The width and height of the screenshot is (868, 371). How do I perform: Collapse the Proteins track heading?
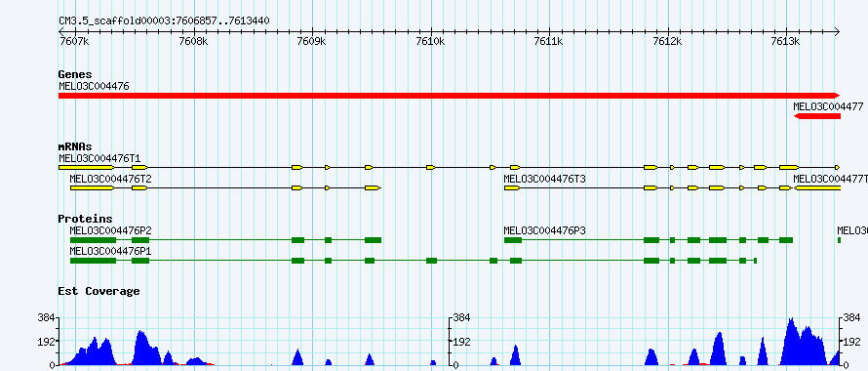(85, 219)
